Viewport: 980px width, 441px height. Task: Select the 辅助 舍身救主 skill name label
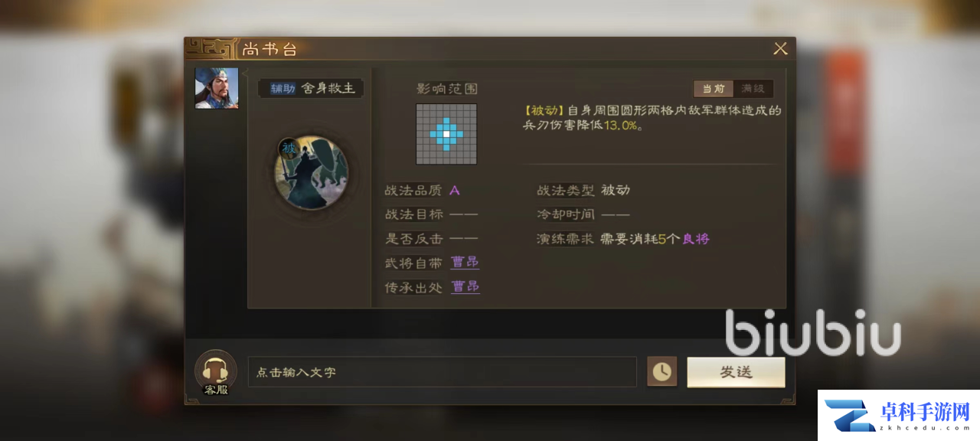[x=311, y=88]
